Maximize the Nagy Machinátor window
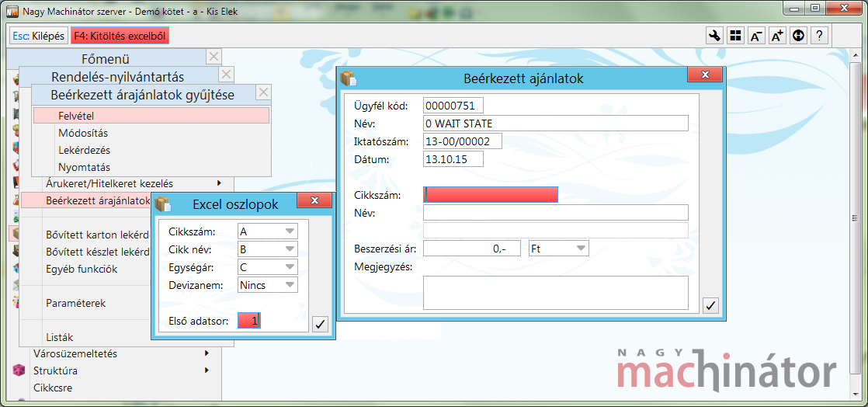Image resolution: width=868 pixels, height=407 pixels. (814, 9)
